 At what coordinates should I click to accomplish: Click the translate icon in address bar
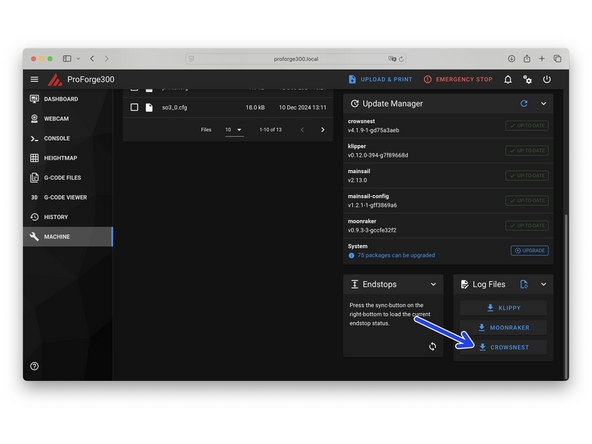click(x=392, y=59)
